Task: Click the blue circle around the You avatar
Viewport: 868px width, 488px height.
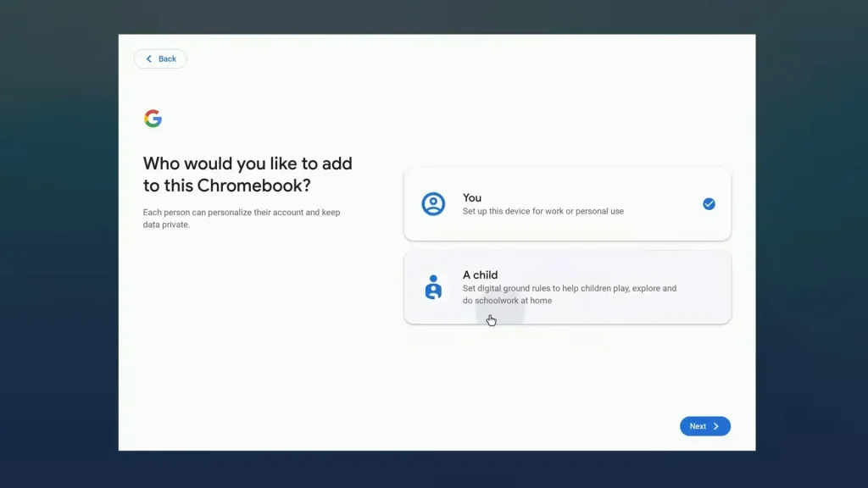Action: [x=433, y=203]
